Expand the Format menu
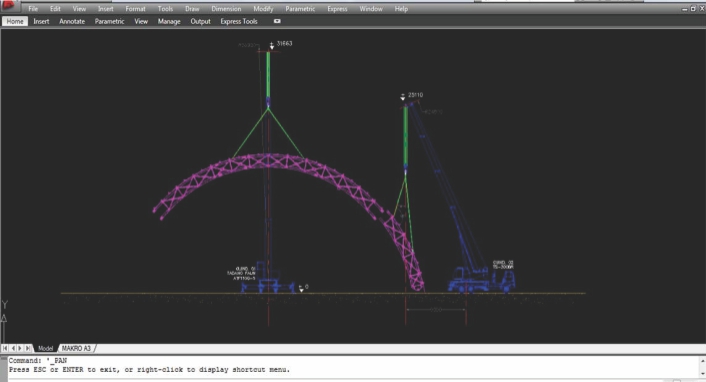This screenshot has height=382, width=706. click(x=135, y=9)
